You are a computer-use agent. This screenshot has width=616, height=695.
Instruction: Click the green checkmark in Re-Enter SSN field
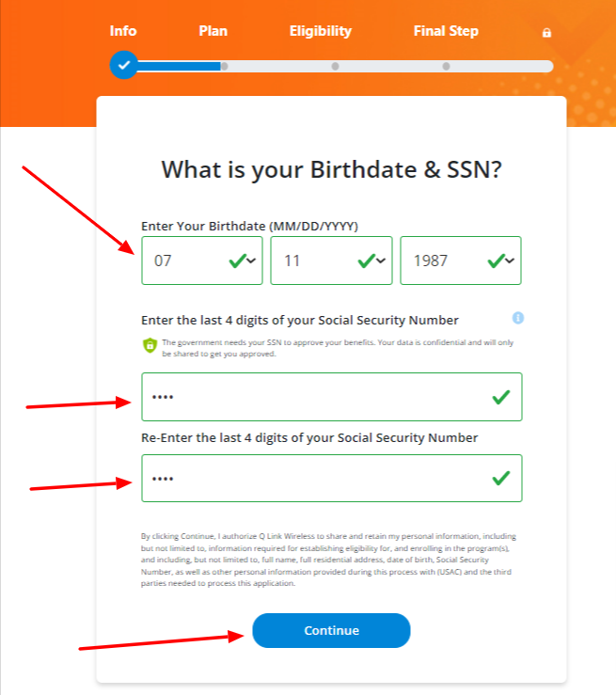[500, 478]
